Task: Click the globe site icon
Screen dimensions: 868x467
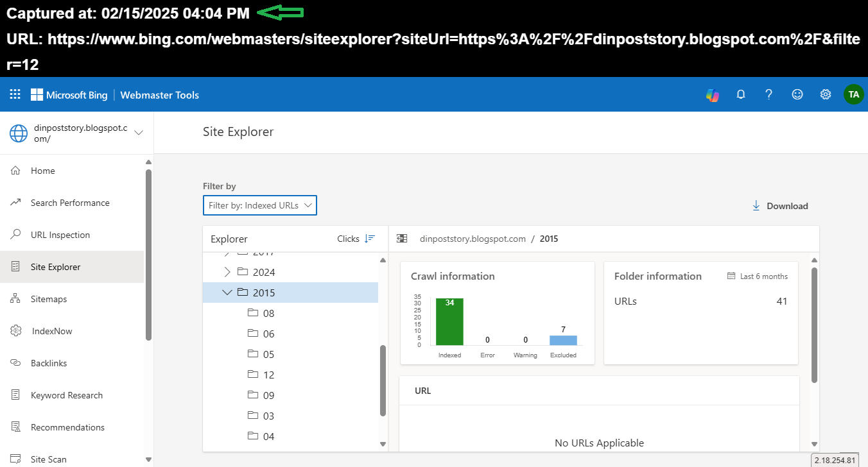Action: [19, 133]
